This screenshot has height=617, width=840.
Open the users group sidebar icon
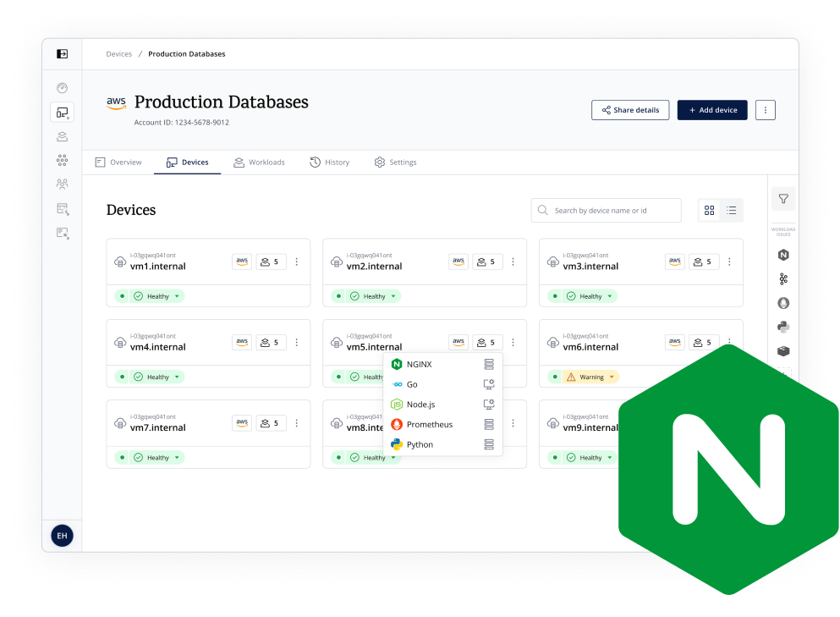(62, 185)
